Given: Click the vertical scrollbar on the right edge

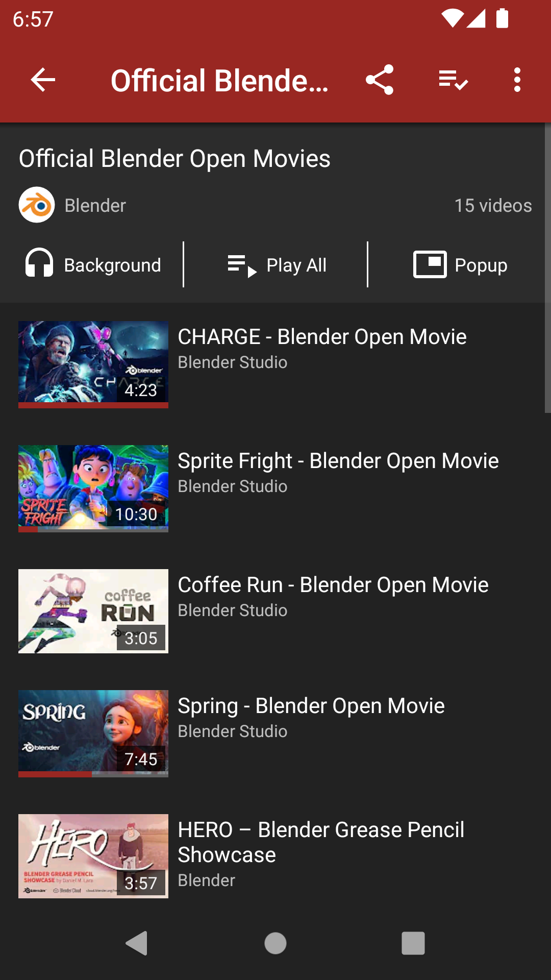Looking at the screenshot, I should click(547, 268).
